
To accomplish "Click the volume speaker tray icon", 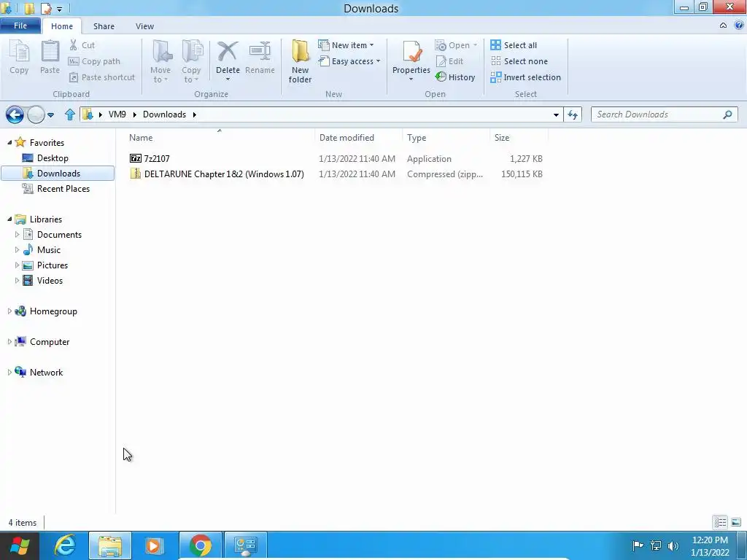I will coord(673,545).
